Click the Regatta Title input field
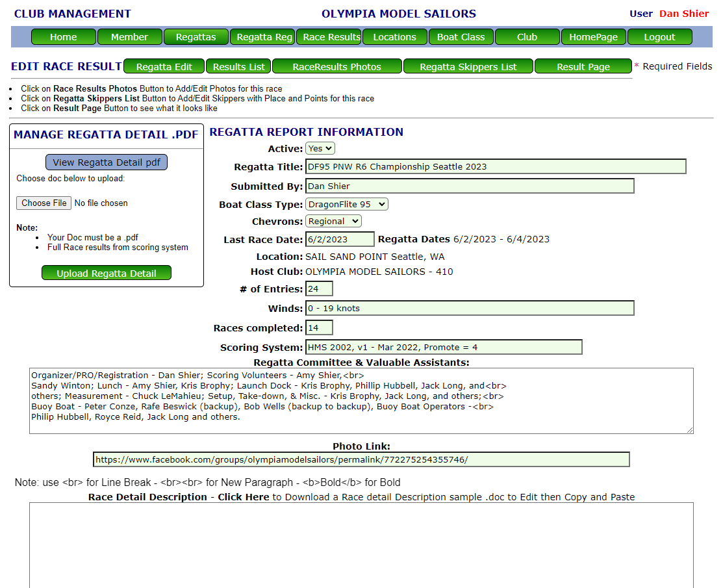 [496, 166]
